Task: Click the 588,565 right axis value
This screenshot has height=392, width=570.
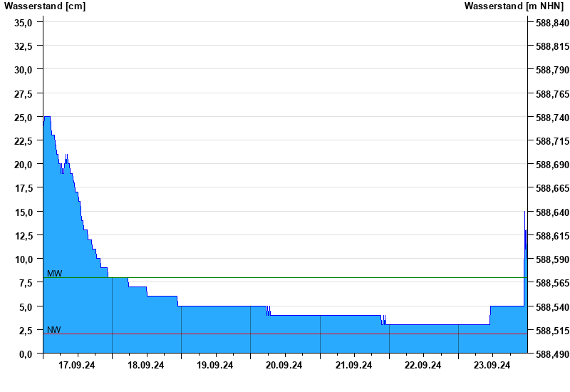Action: 552,283
